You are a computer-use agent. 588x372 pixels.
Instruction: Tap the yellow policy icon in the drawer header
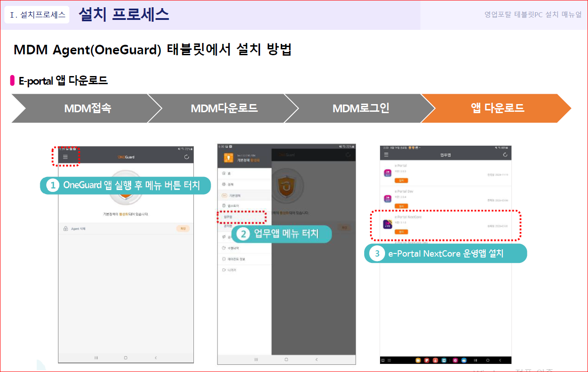pyautogui.click(x=228, y=158)
